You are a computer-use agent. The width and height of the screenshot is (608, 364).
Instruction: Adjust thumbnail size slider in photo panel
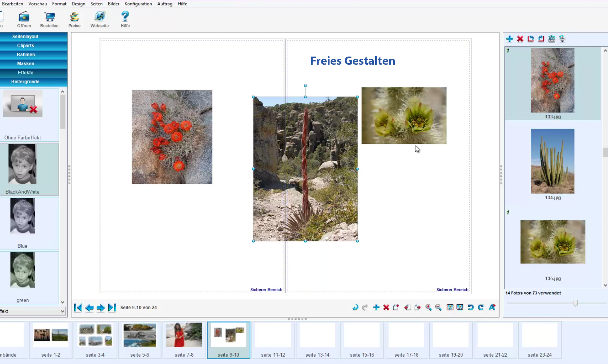(575, 303)
